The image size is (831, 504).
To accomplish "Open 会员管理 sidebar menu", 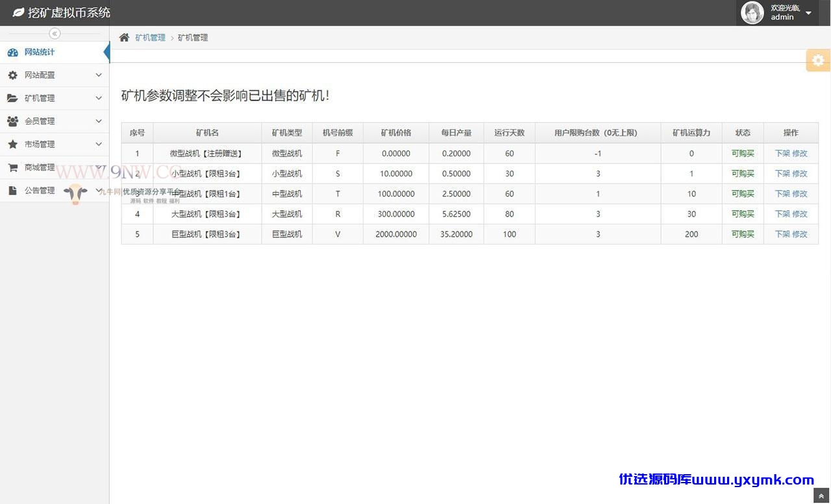I will click(x=55, y=121).
